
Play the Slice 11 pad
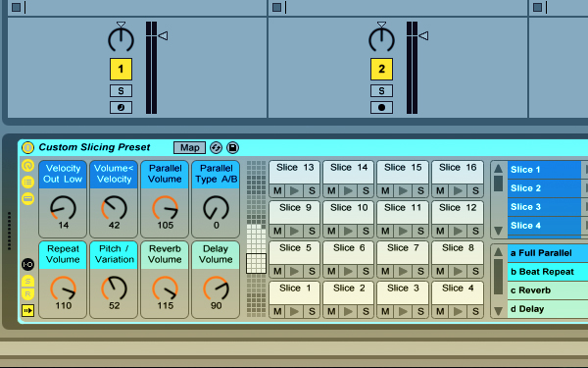click(x=403, y=231)
